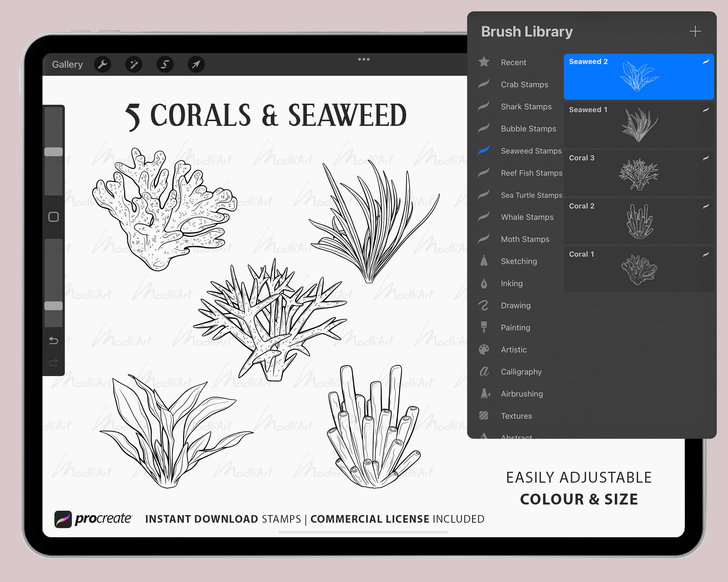This screenshot has height=582, width=728.
Task: Open the Actions menu with the wrench icon
Action: point(103,64)
